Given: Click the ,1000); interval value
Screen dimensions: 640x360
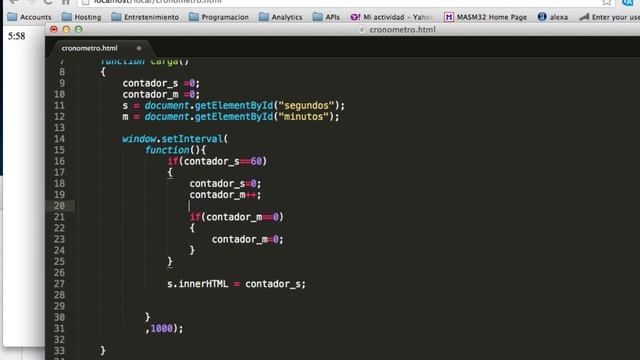Looking at the screenshot, I should point(164,328).
